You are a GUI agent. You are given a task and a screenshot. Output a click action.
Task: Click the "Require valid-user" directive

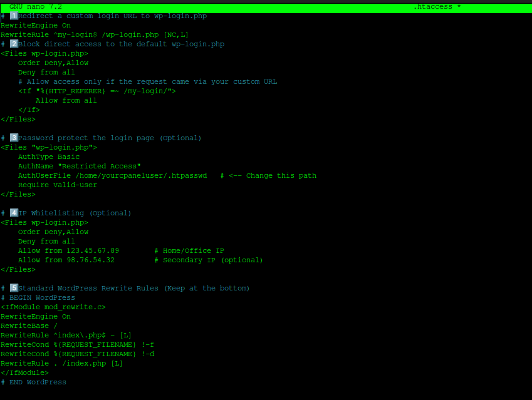pyautogui.click(x=58, y=185)
